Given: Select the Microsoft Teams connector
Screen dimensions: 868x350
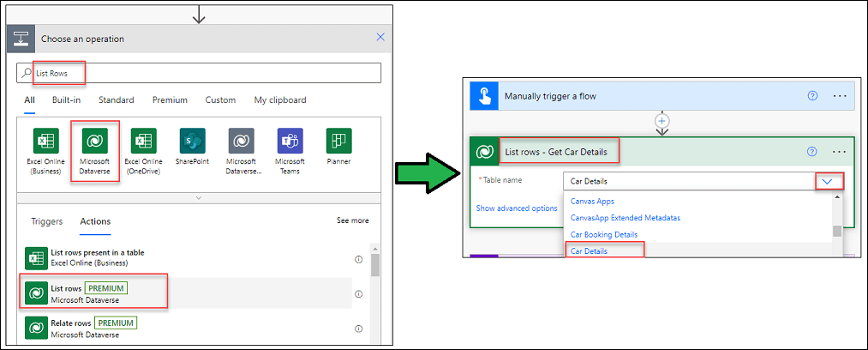Looking at the screenshot, I should tap(290, 141).
